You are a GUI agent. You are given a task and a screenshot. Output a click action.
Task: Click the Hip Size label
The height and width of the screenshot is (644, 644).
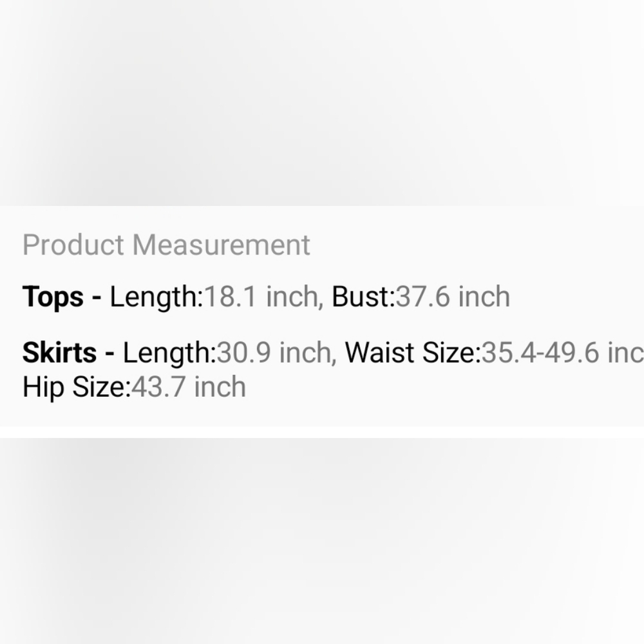pyautogui.click(x=77, y=388)
